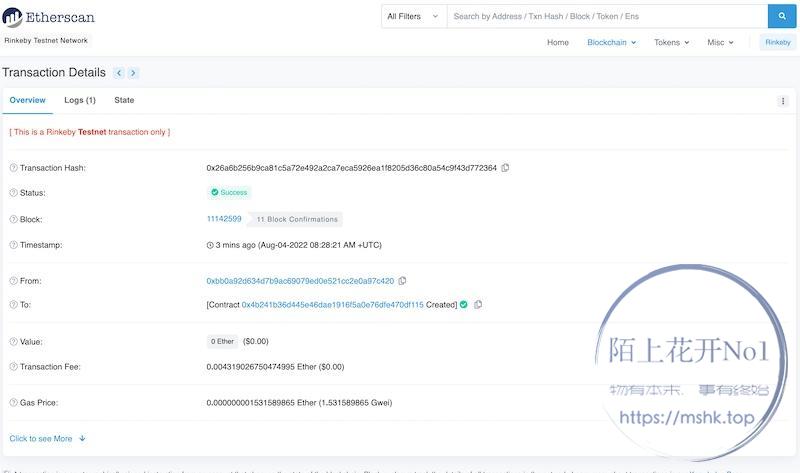The width and height of the screenshot is (800, 473).
Task: Expand the Misc menu
Action: point(720,42)
